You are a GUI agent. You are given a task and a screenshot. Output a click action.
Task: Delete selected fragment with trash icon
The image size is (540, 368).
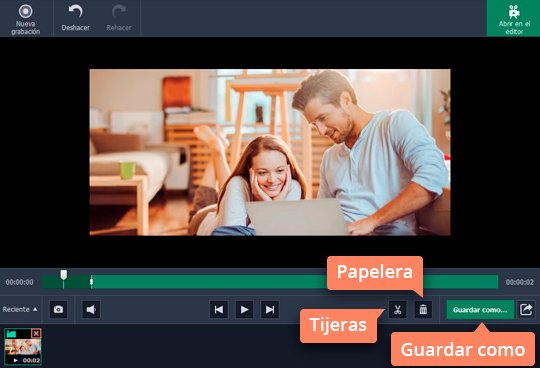click(x=423, y=309)
